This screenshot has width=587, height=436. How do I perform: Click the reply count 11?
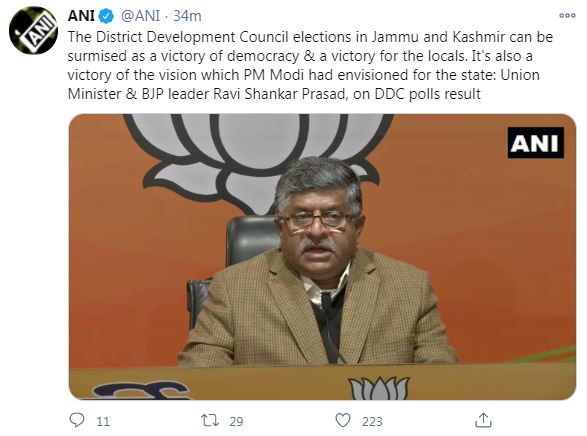coord(103,422)
